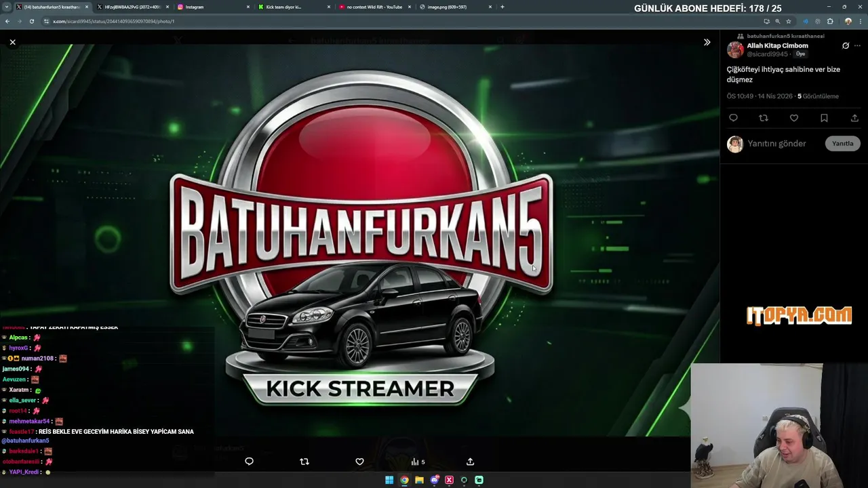Go forward in the browser
Image resolution: width=868 pixels, height=488 pixels.
point(20,21)
